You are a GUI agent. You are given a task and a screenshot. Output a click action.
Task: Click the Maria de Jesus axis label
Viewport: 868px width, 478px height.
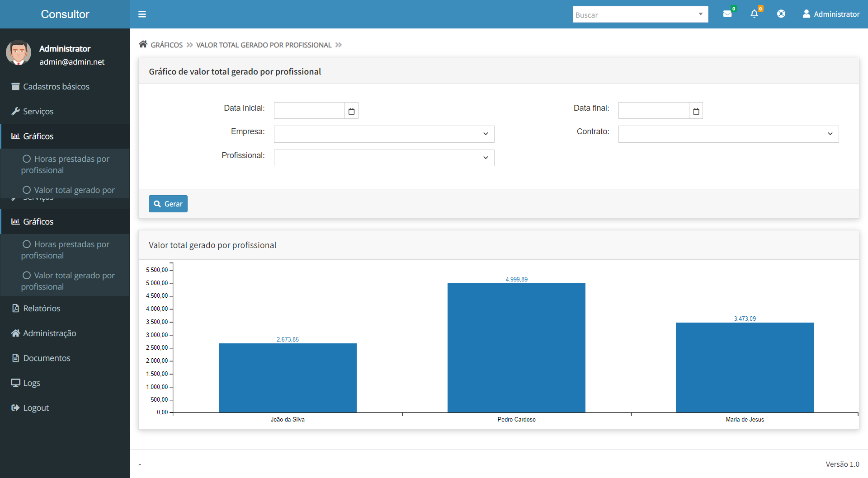tap(745, 419)
